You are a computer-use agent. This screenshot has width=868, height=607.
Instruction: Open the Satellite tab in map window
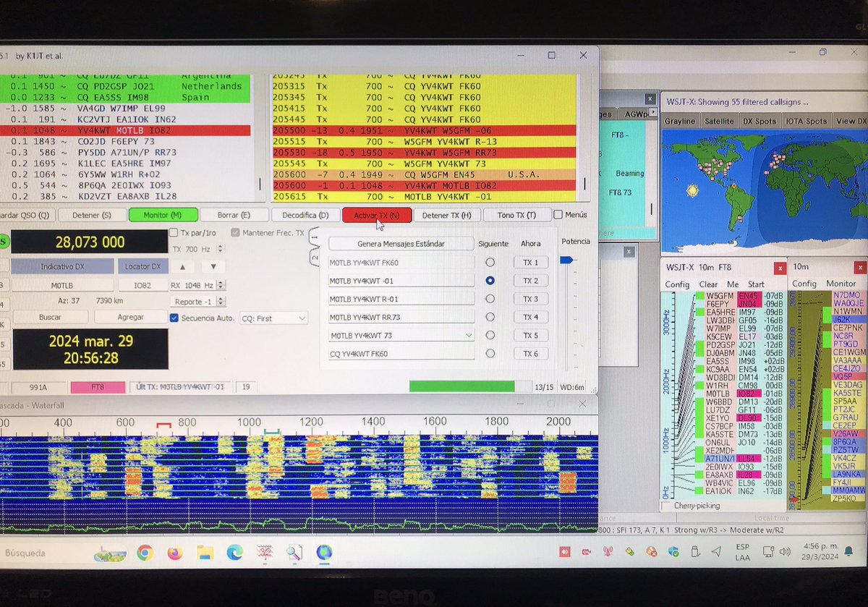(x=720, y=121)
